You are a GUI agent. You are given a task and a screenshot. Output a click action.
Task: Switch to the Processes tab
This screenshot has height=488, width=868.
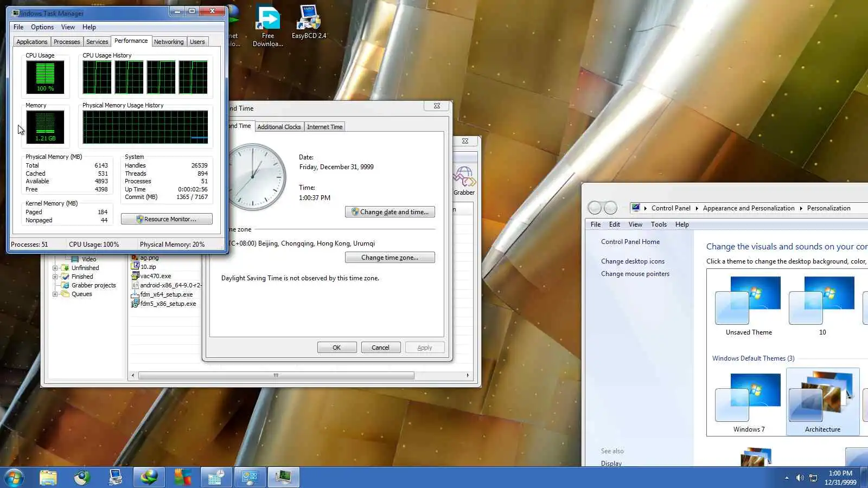pyautogui.click(x=67, y=42)
